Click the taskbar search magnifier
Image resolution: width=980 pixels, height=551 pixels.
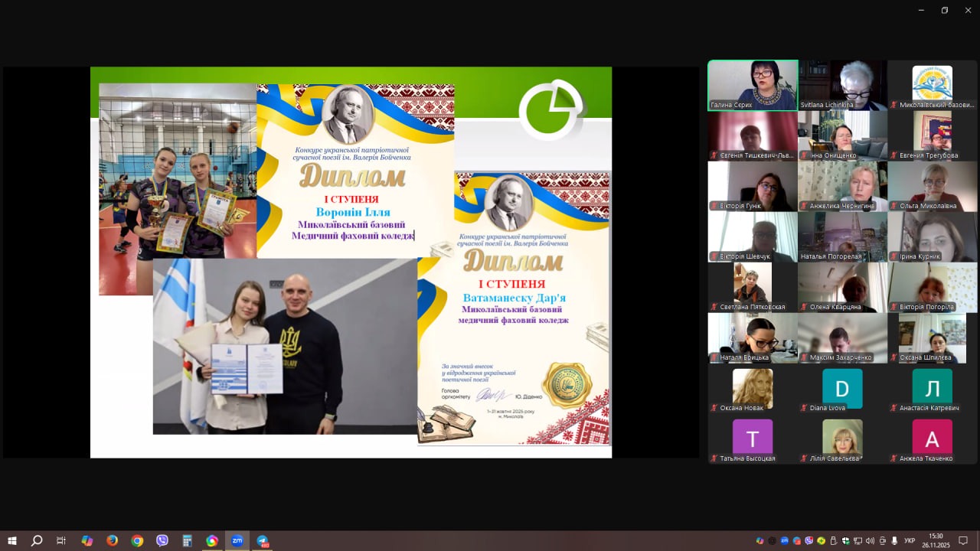pyautogui.click(x=37, y=541)
